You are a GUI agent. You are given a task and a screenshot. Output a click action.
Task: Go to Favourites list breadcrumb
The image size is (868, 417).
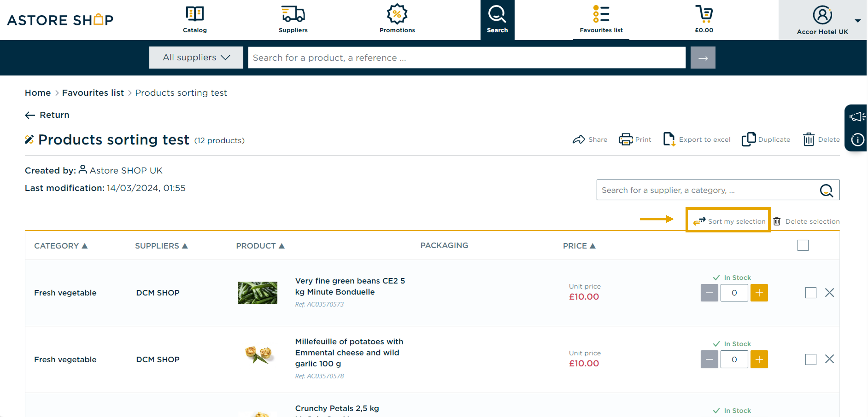pyautogui.click(x=93, y=93)
